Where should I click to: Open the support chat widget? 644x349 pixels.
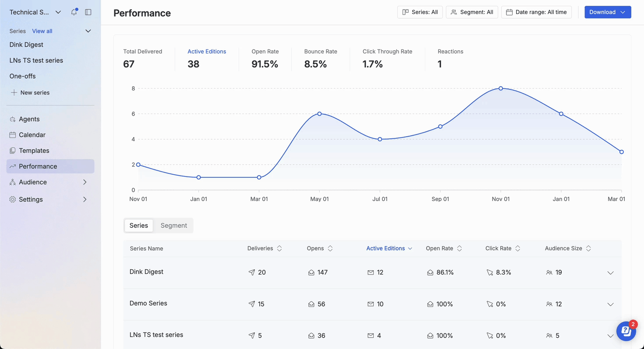pyautogui.click(x=626, y=331)
